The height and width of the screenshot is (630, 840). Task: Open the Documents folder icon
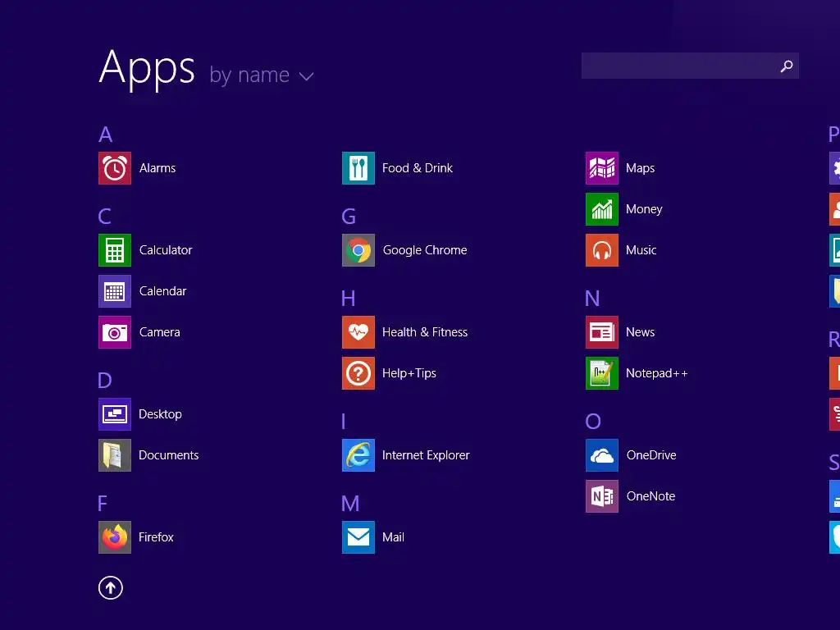(115, 455)
